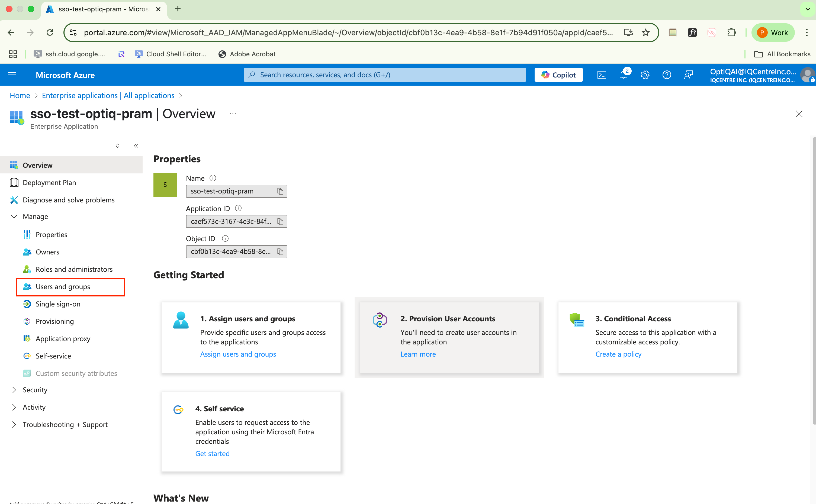Expand Troubleshooting + Support section
Screen dimensions: 816x504
point(14,425)
